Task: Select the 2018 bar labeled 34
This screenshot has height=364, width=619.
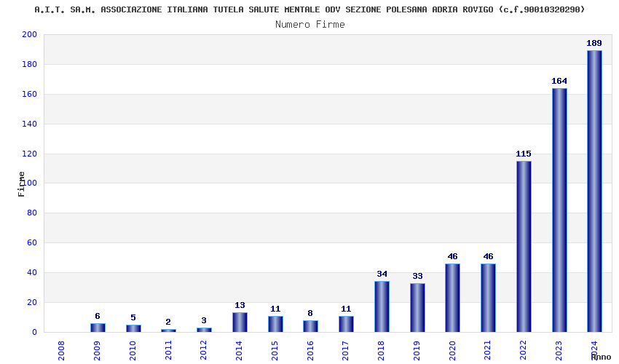Action: (382, 306)
